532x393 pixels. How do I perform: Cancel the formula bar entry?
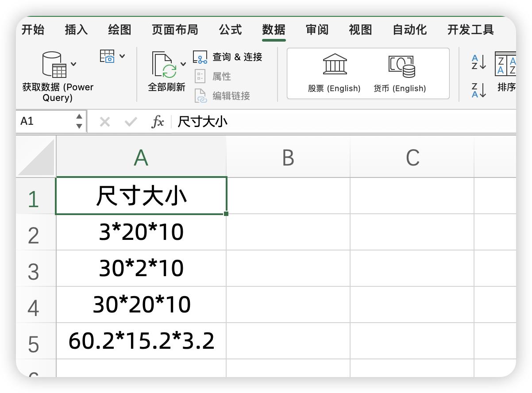click(x=105, y=122)
